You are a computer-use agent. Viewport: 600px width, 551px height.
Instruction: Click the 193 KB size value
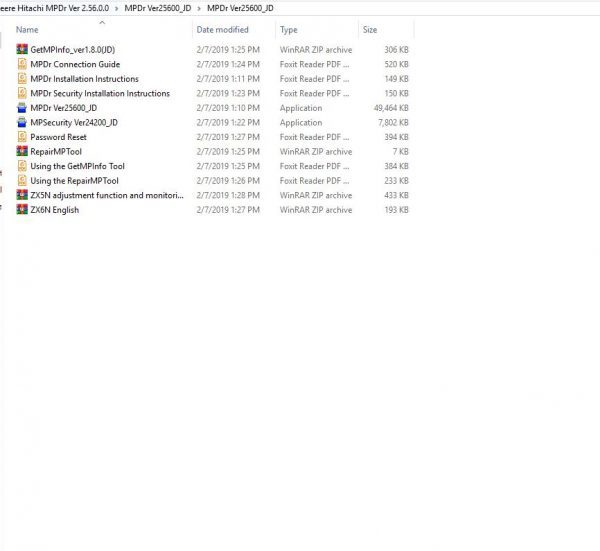396,210
